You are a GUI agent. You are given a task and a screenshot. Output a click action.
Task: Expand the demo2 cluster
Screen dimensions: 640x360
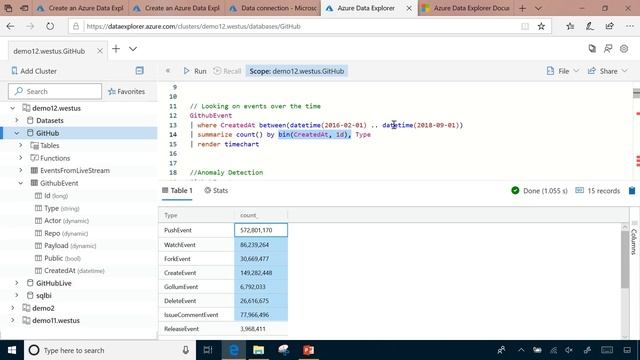click(x=13, y=308)
